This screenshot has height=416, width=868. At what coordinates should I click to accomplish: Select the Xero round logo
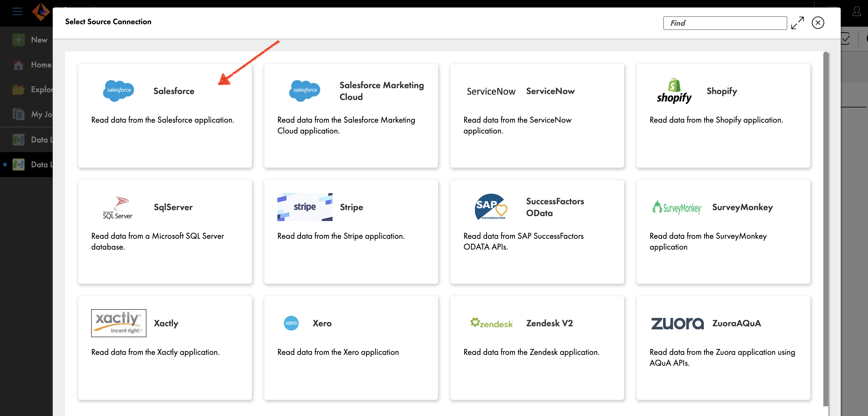291,323
